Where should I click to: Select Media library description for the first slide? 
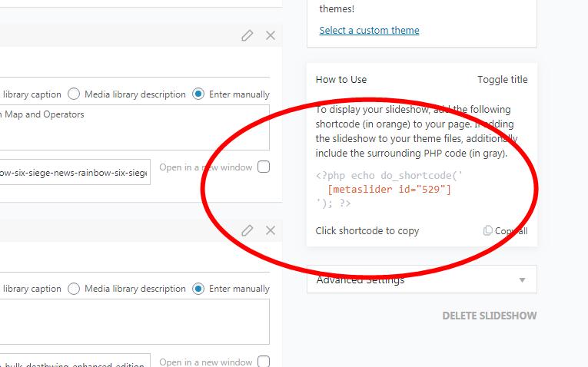point(75,94)
